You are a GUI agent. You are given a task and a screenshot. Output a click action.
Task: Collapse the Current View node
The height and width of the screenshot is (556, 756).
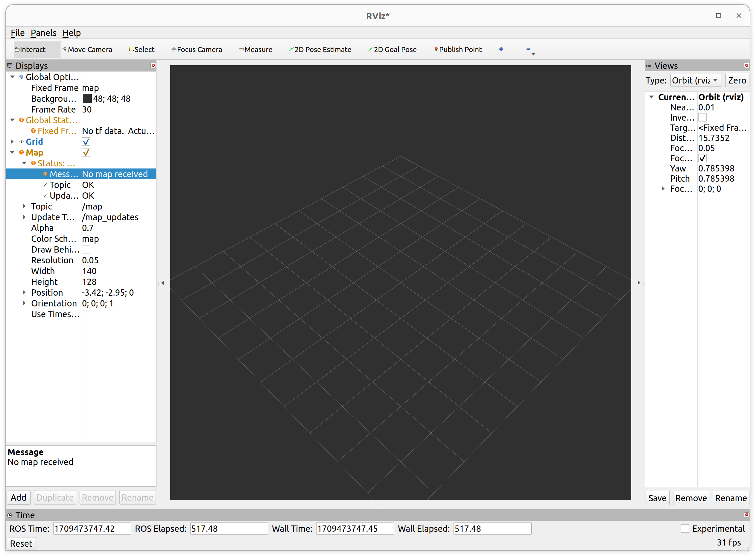pyautogui.click(x=651, y=97)
